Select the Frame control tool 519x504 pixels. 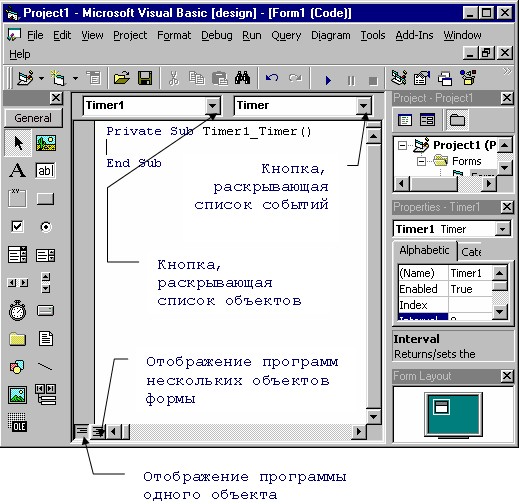click(17, 198)
